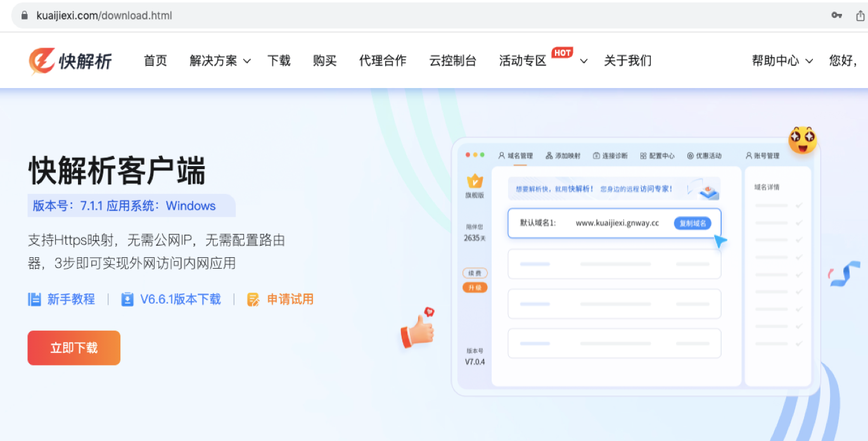
Task: Click the share icon in address bar
Action: click(859, 15)
